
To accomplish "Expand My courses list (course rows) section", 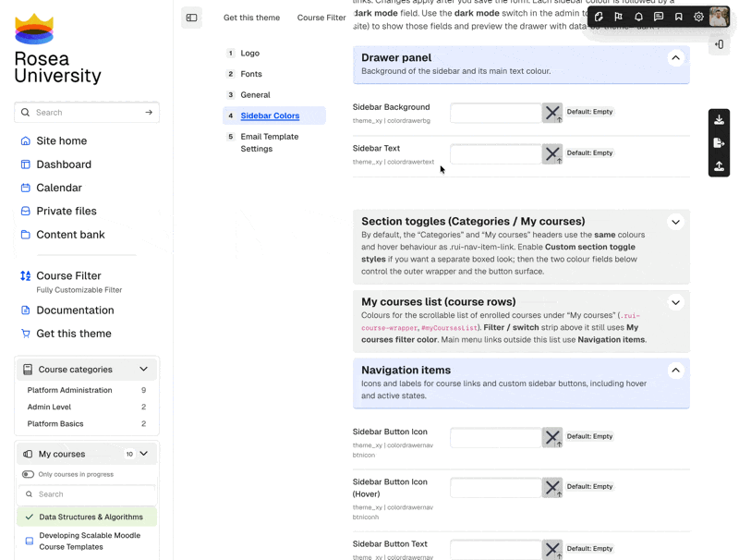I will (675, 302).
